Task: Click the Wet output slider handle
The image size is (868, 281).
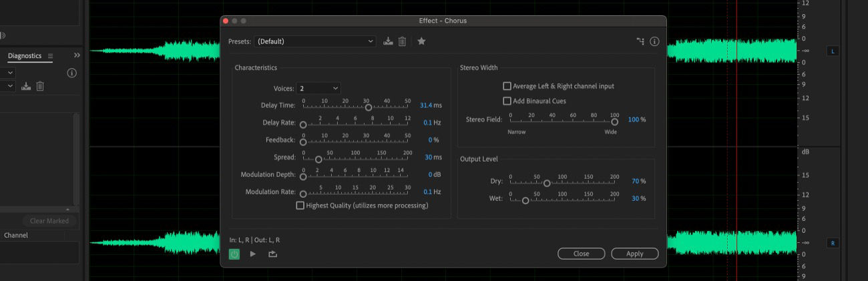Action: (x=525, y=200)
